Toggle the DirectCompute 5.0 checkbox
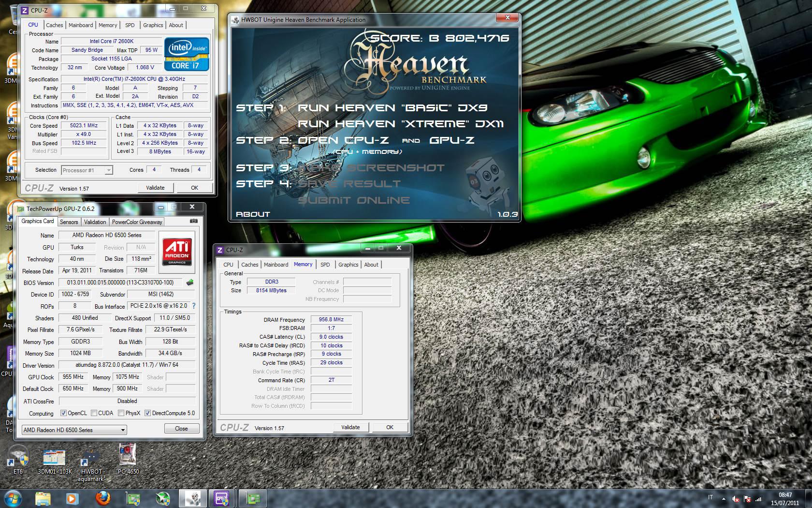Screen dimensions: 812x508 pos(147,413)
